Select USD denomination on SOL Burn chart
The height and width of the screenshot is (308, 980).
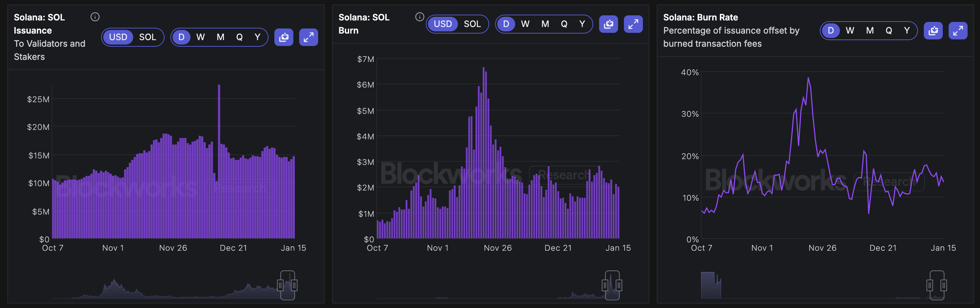click(x=443, y=24)
